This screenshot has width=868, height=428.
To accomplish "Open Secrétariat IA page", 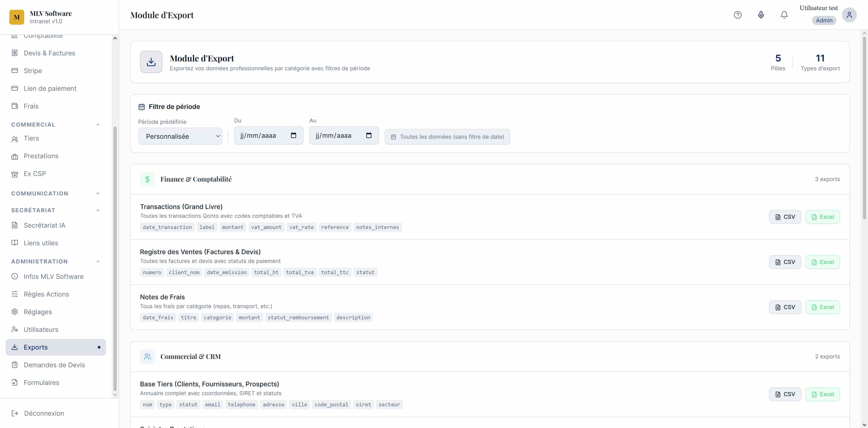I will pos(56,225).
